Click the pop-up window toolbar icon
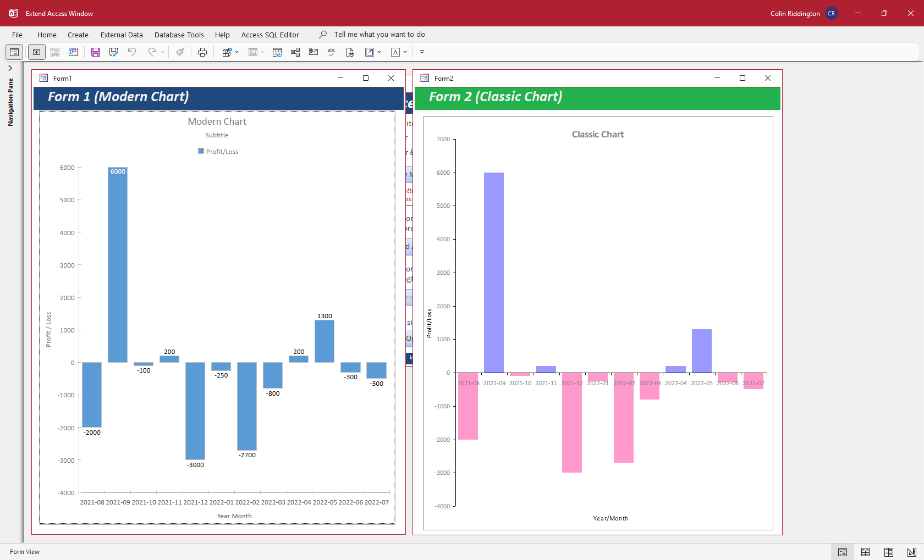 36,52
